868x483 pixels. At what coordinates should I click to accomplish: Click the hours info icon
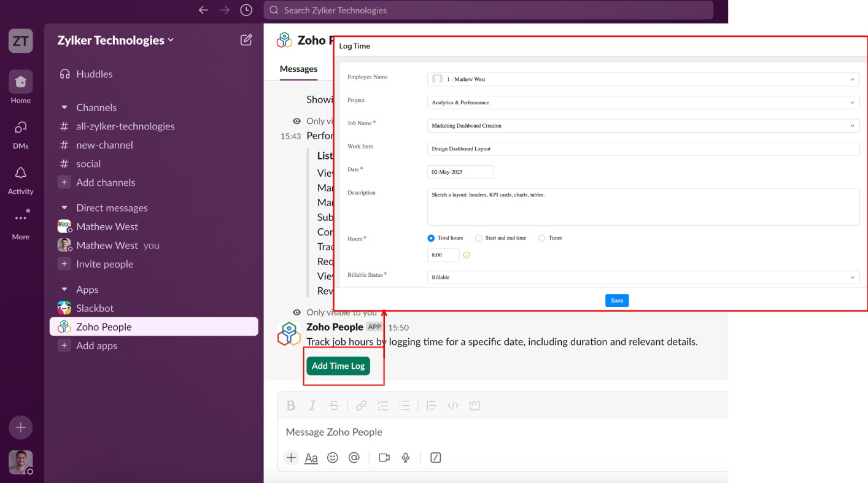(467, 255)
